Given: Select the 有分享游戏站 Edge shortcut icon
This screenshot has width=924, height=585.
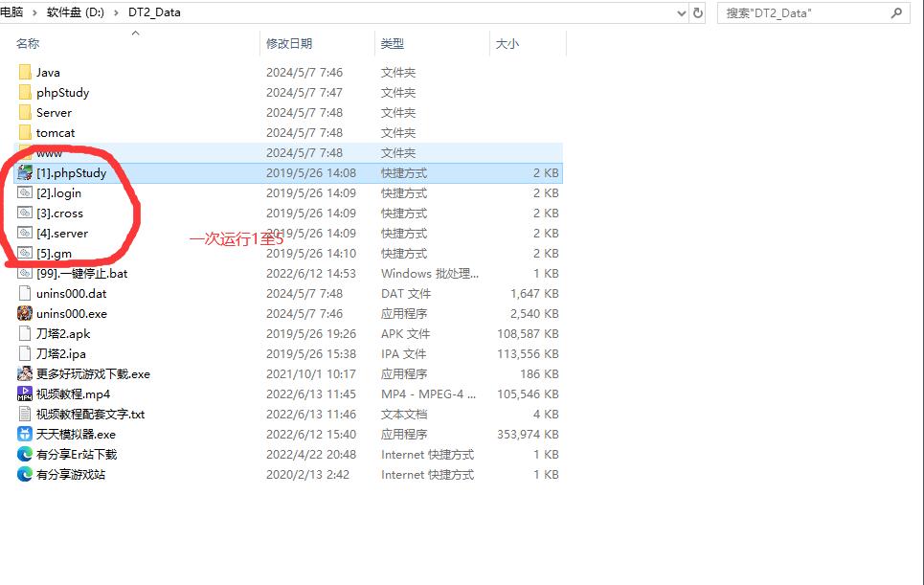Looking at the screenshot, I should click(25, 475).
